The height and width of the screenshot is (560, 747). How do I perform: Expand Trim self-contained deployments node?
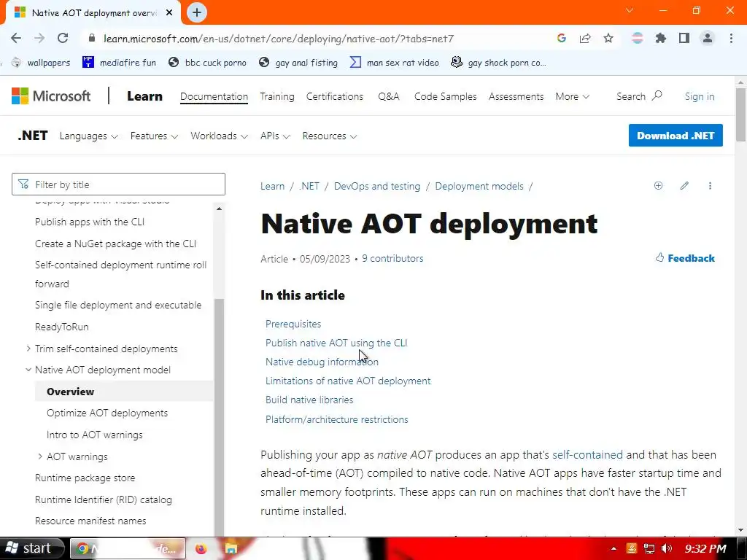click(x=28, y=349)
